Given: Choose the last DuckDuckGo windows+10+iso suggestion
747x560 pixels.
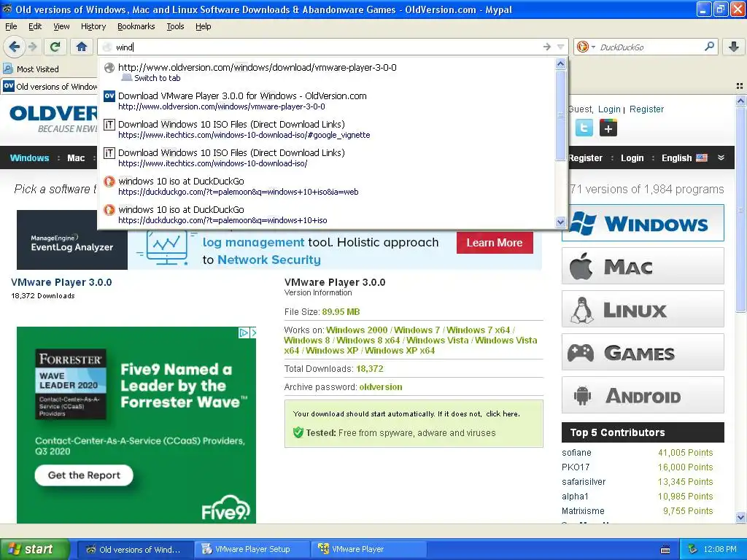Looking at the screenshot, I should (x=326, y=214).
